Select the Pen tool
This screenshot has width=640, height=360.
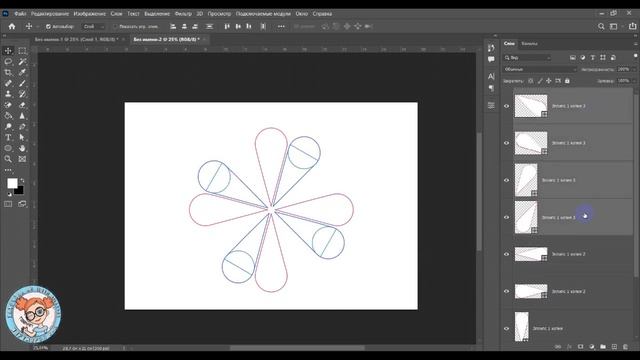pos(22,127)
